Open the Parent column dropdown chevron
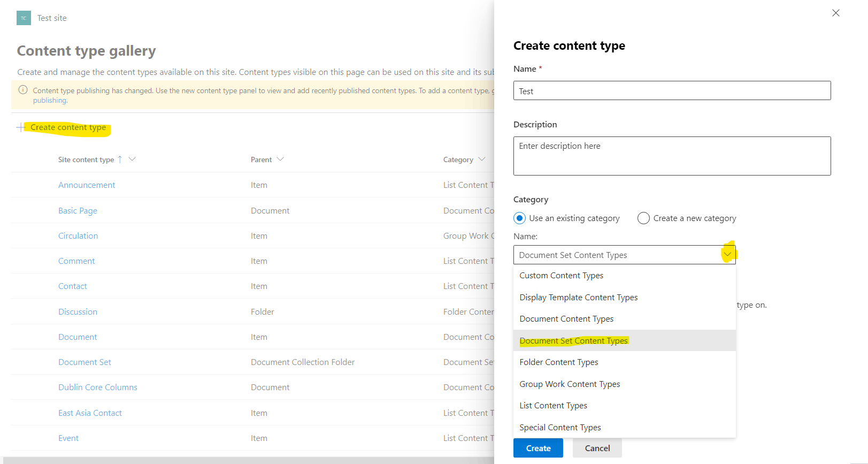This screenshot has height=464, width=868. [x=280, y=159]
